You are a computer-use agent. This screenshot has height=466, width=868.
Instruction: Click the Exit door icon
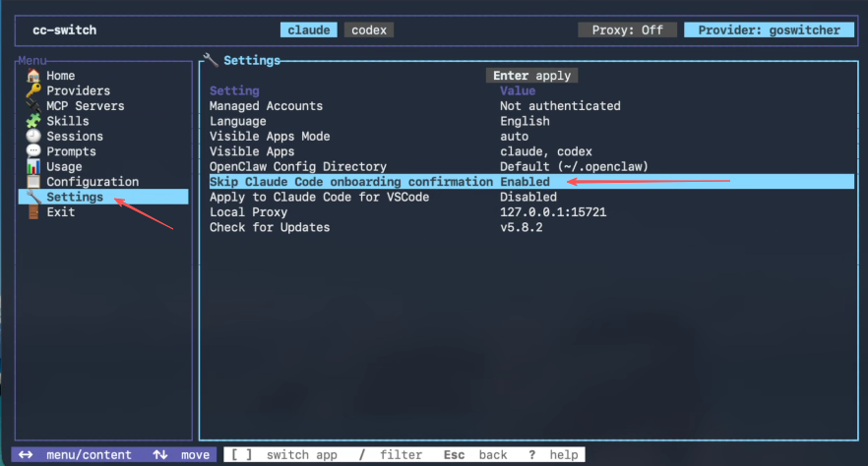(33, 211)
